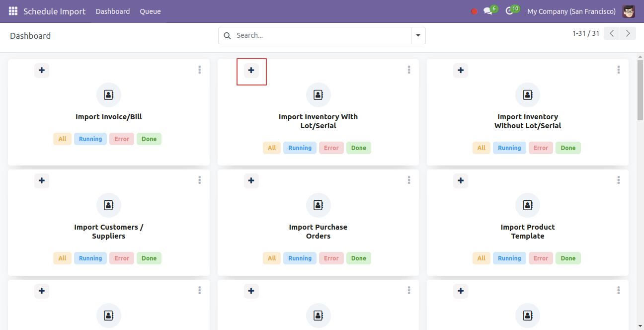Open kebab menu on Import Inventory Without Lot/Serial

[619, 70]
